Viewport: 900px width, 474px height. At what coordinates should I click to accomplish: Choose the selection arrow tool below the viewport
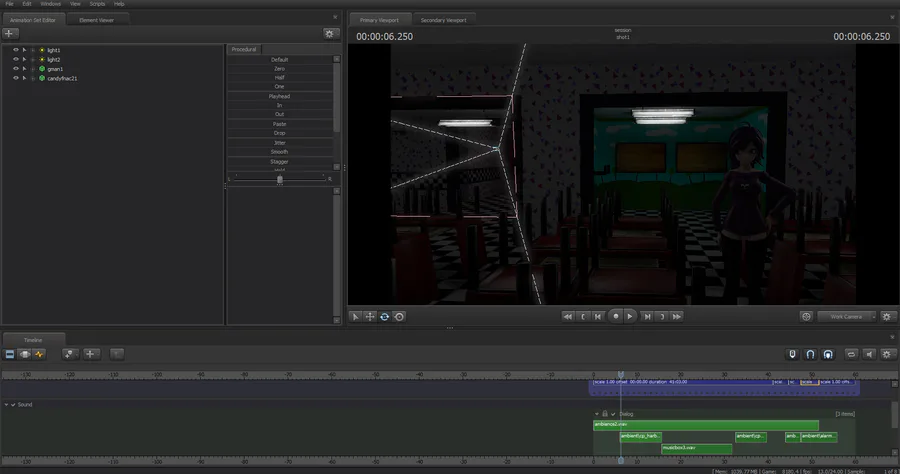[355, 317]
